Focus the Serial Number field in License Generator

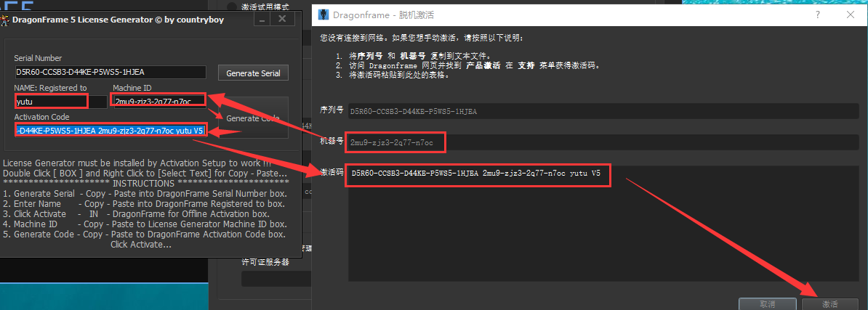(110, 72)
